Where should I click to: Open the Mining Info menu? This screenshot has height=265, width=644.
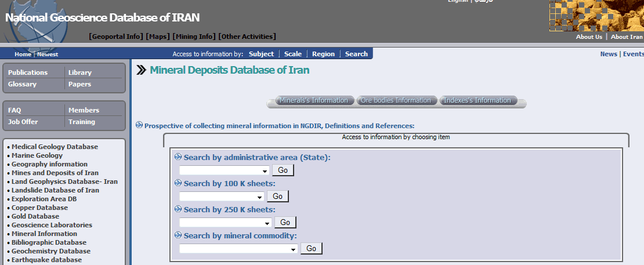pos(194,37)
